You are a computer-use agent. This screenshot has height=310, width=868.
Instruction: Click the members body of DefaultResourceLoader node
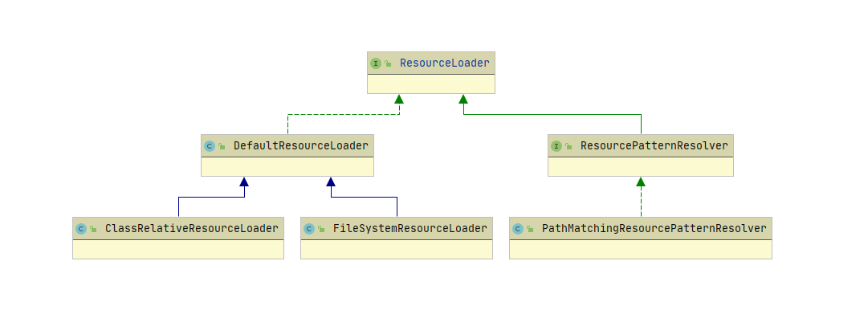287,166
